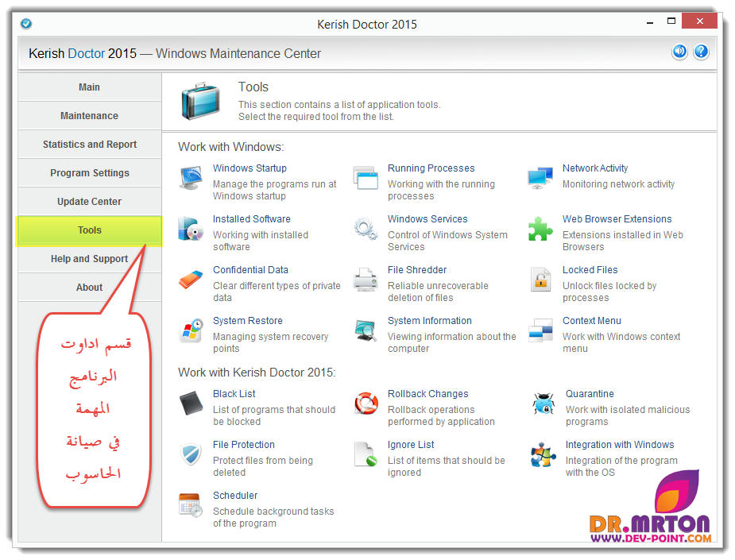
Task: Open the Scheduler link
Action: (235, 496)
